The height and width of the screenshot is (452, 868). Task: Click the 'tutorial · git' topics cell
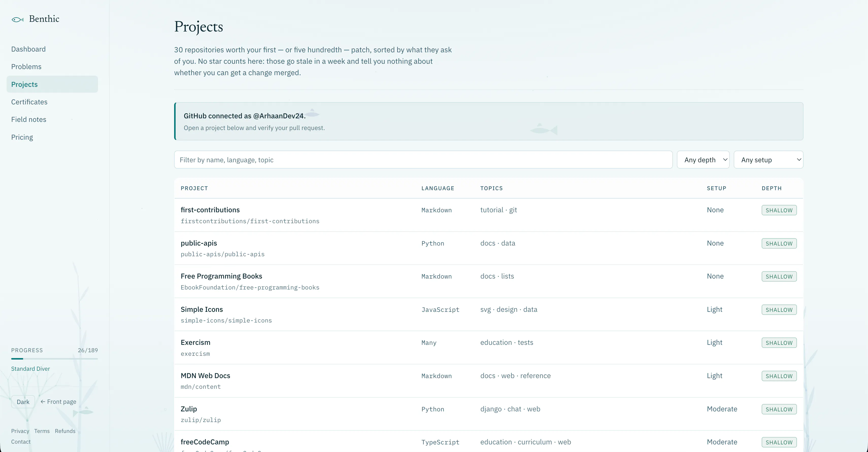(x=499, y=210)
